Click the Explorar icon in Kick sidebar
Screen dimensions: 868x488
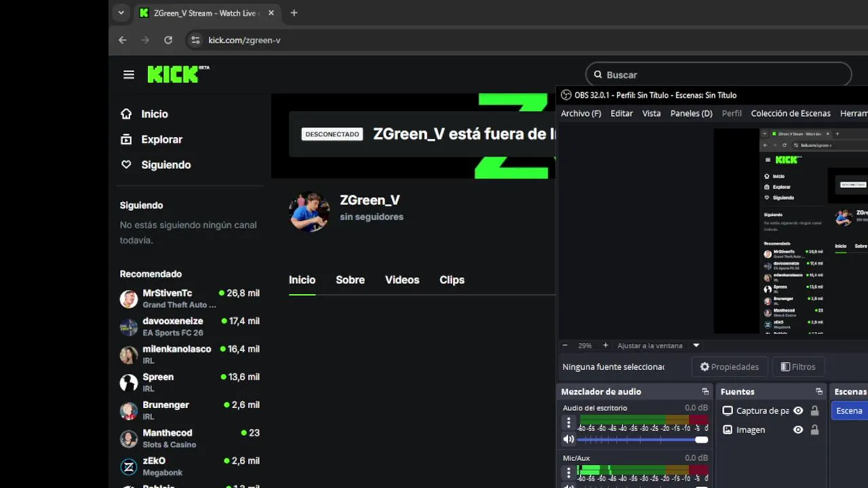pos(126,140)
